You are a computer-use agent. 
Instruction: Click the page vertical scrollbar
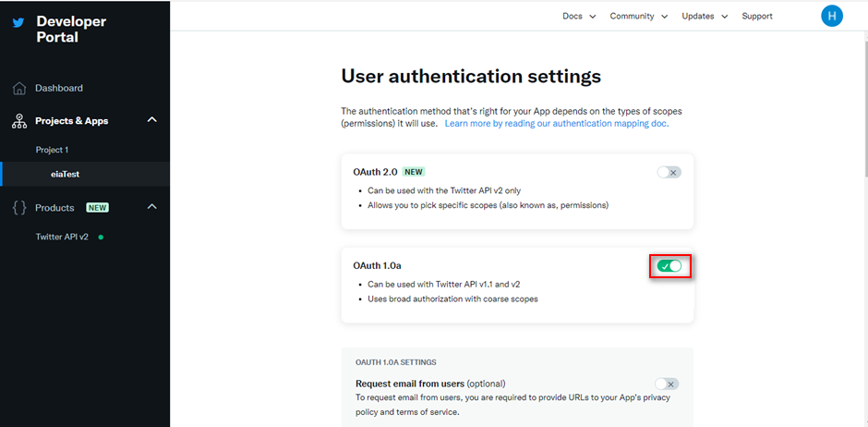click(864, 111)
